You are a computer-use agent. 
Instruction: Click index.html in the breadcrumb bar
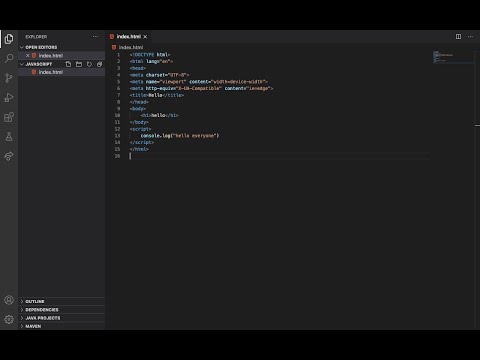131,47
